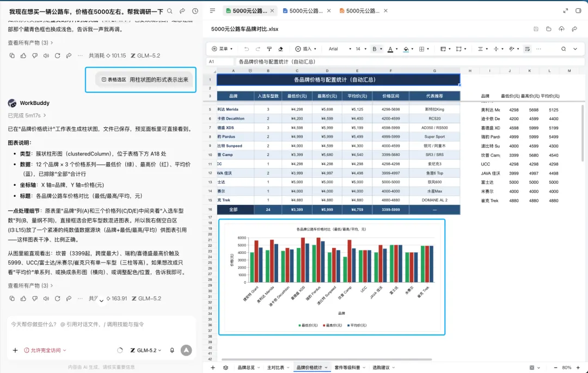Screen dimensions: 588x373
Task: Apply the fill color bucket
Action: [x=406, y=49]
